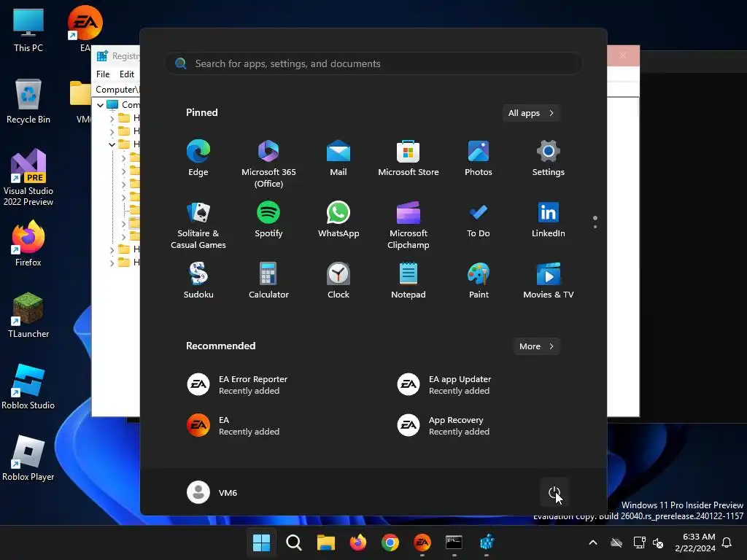The image size is (747, 560).
Task: Switch to Firefox on the taskbar
Action: click(x=357, y=542)
